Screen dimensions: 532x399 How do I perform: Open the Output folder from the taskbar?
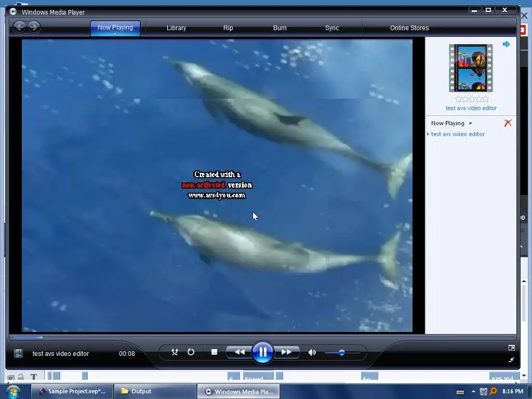pos(155,391)
